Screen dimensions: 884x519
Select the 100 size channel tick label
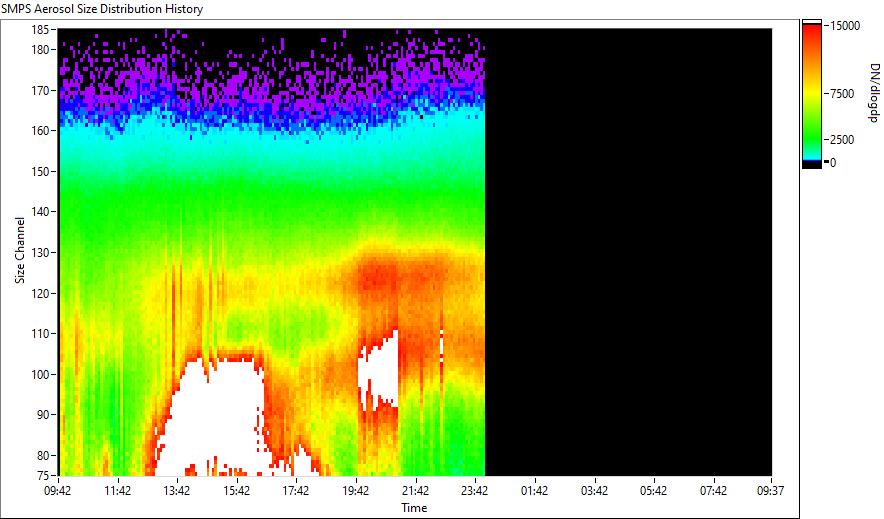click(40, 374)
